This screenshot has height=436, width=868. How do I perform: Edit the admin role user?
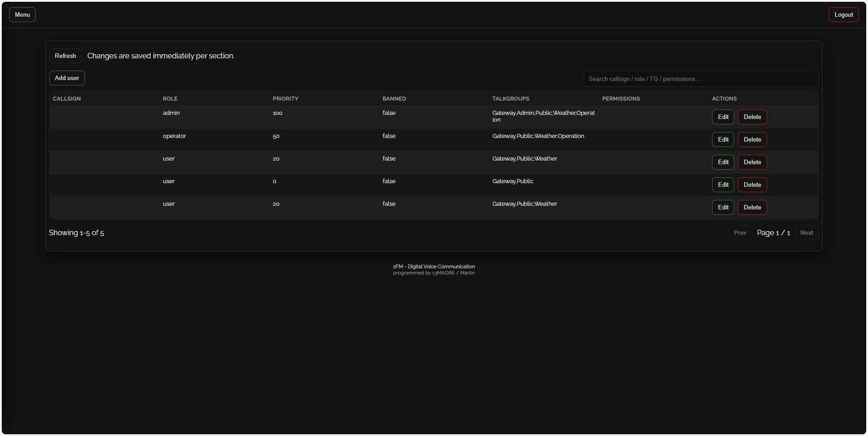pos(722,117)
